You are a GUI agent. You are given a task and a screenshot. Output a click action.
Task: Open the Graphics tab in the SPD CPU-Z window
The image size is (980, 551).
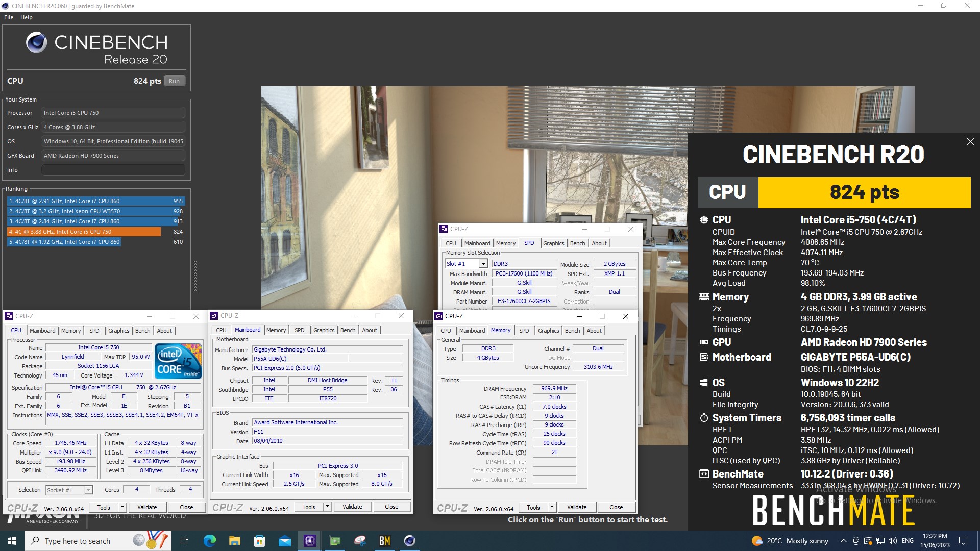(x=553, y=243)
